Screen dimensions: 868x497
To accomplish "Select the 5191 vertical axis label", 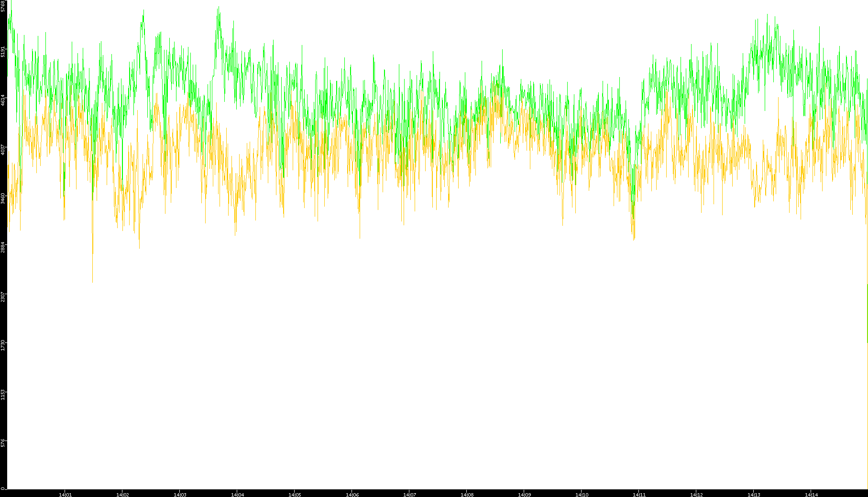I will (3, 52).
